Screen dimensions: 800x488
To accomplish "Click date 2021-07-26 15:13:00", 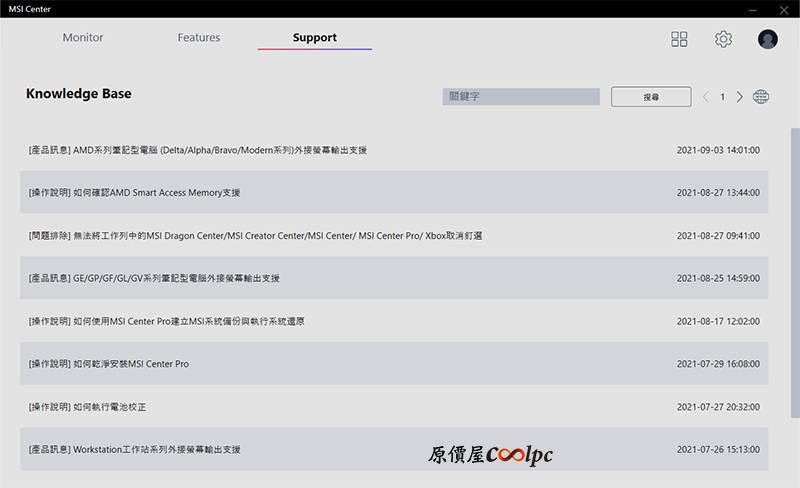I will 718,449.
